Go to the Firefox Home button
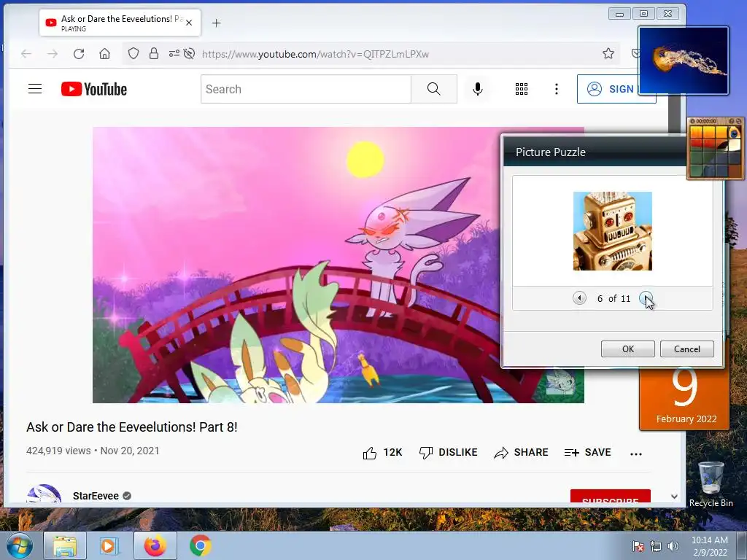 (x=104, y=54)
